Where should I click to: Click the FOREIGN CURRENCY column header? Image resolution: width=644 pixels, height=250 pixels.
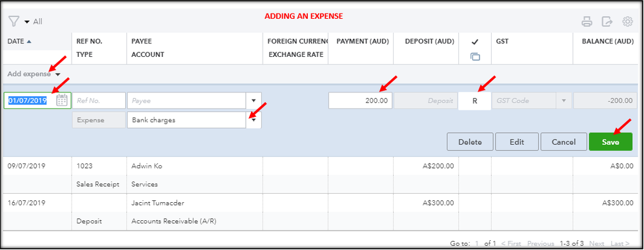pyautogui.click(x=297, y=41)
